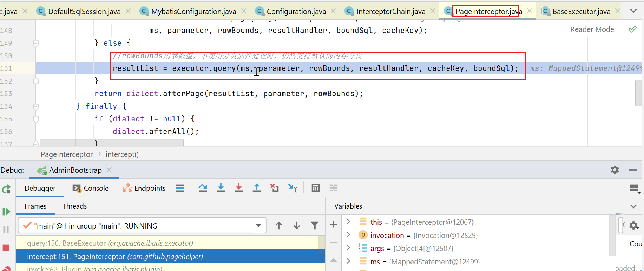
Task: Click the Step Into debugger icon
Action: click(221, 188)
